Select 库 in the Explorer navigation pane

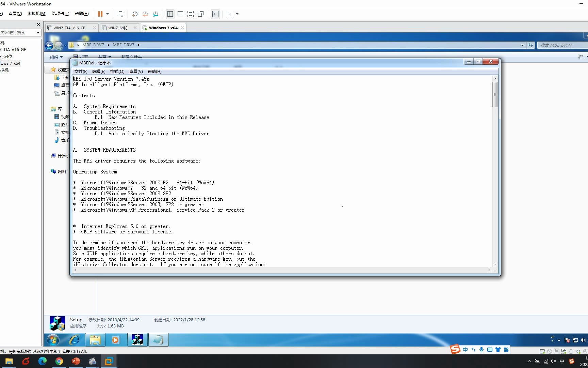pyautogui.click(x=56, y=109)
